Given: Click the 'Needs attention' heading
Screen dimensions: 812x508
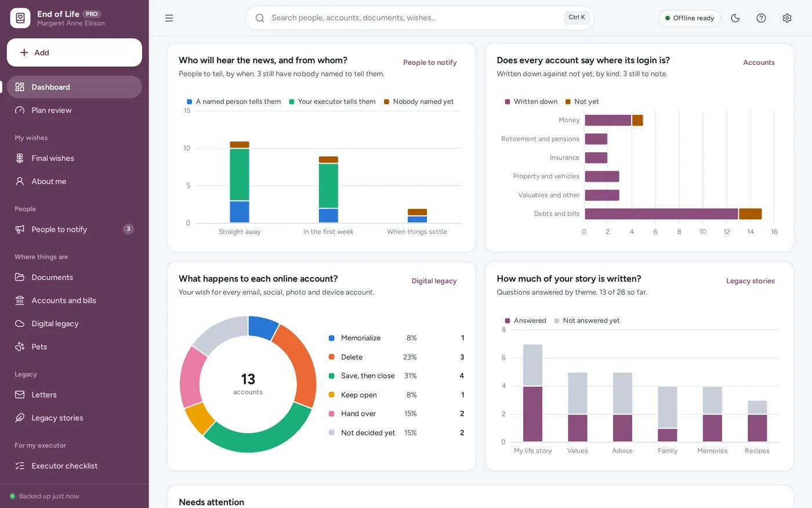Looking at the screenshot, I should click(212, 502).
